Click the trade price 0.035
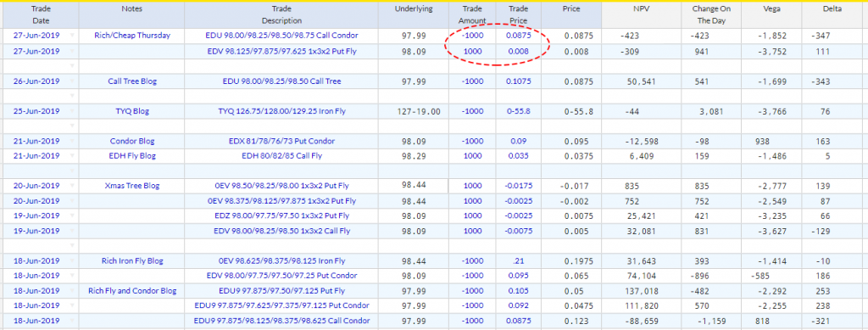868x330 pixels. click(x=518, y=156)
